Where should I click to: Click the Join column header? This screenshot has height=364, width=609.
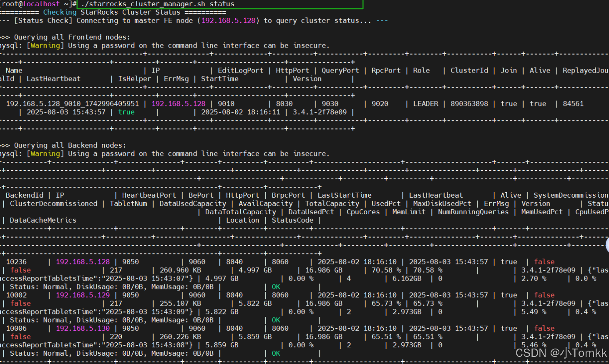pos(508,71)
